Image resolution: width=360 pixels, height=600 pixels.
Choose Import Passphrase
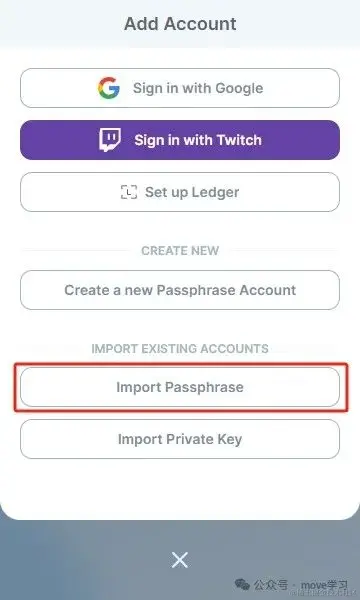[180, 387]
